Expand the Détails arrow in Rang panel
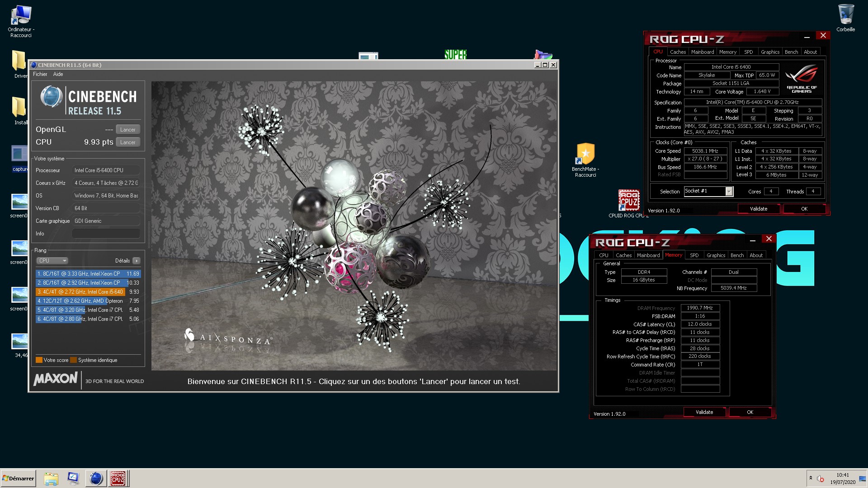Screen dimensions: 868x488 (137, 261)
